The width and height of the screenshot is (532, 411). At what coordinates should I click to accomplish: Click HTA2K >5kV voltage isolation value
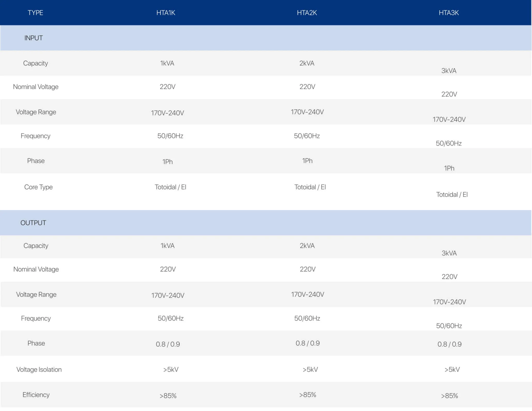point(310,369)
